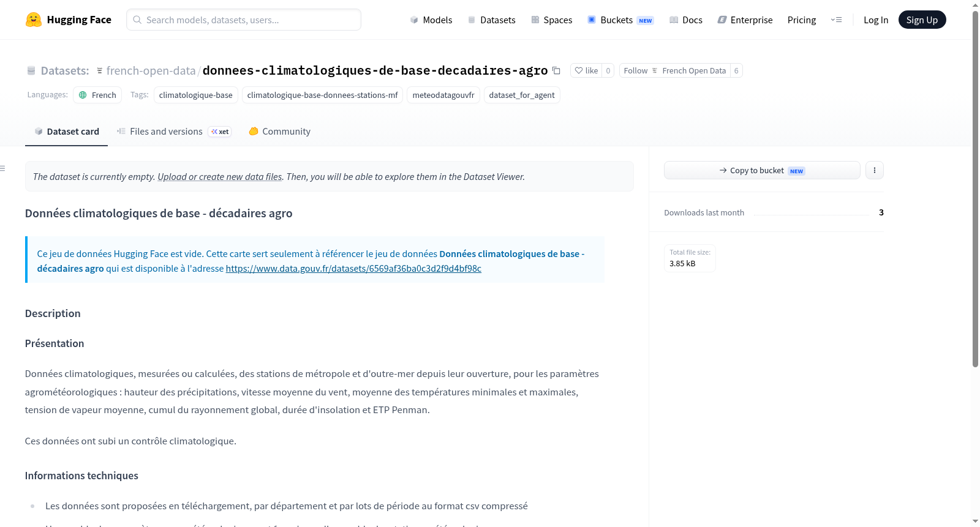Click the Datasets: breadcrumb label
The image size is (980, 527).
(65, 70)
